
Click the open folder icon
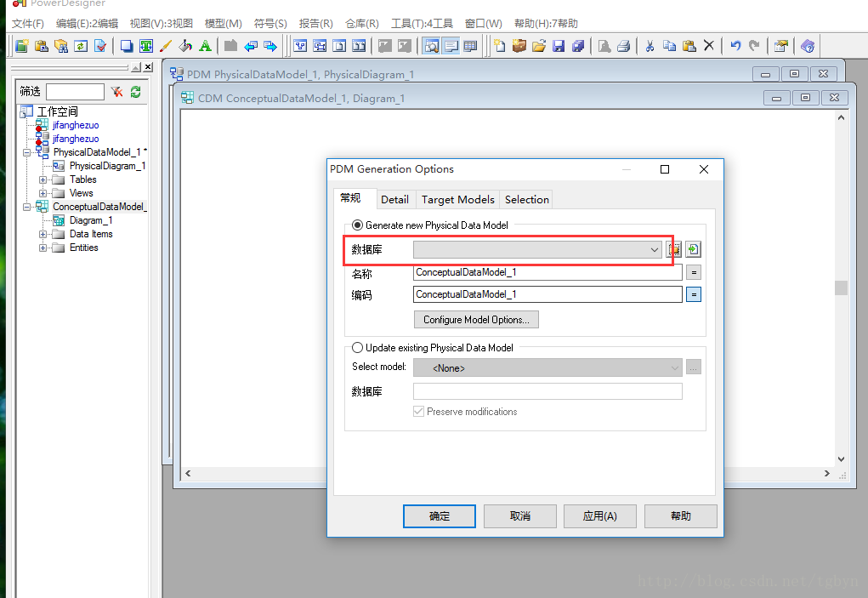tap(539, 46)
